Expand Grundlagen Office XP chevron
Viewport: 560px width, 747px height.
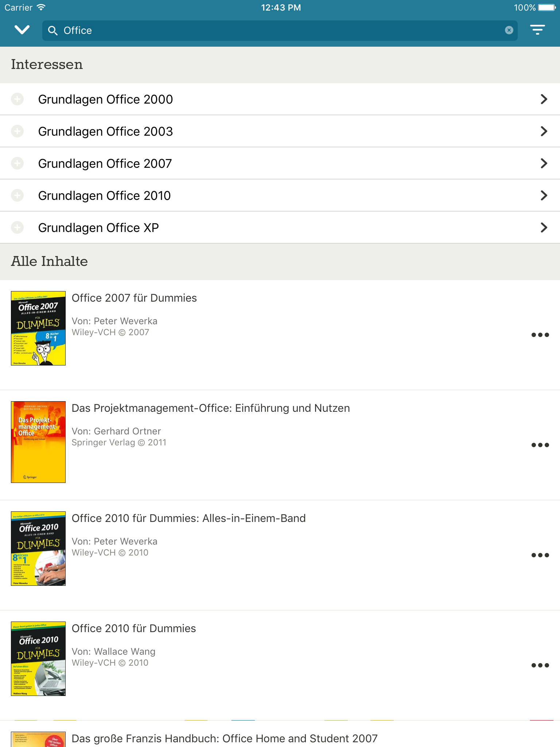point(544,228)
